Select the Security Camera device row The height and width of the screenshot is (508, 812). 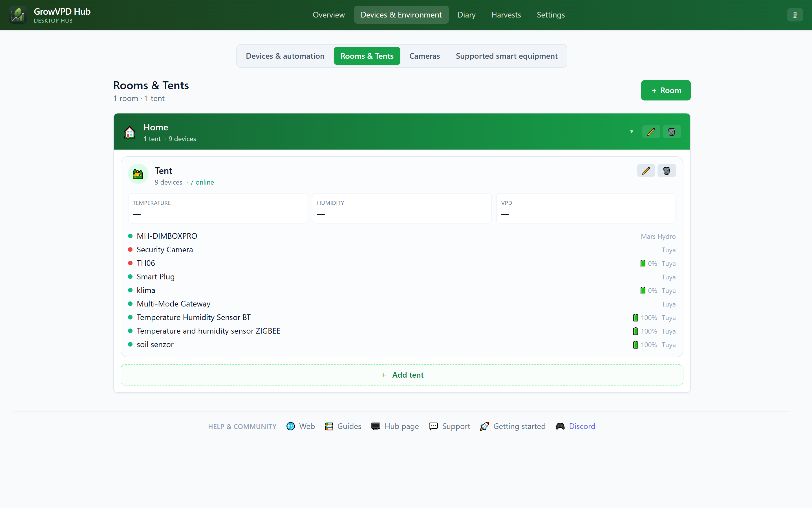402,250
